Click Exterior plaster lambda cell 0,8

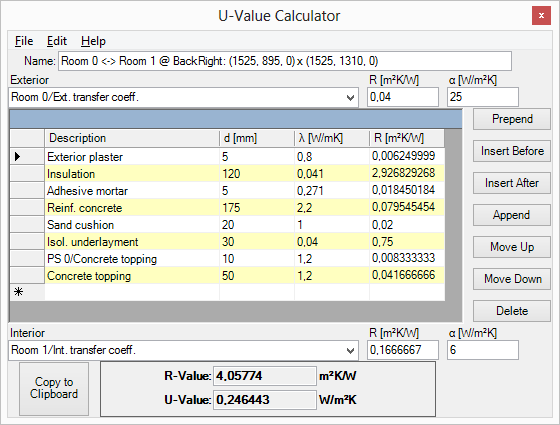332,156
